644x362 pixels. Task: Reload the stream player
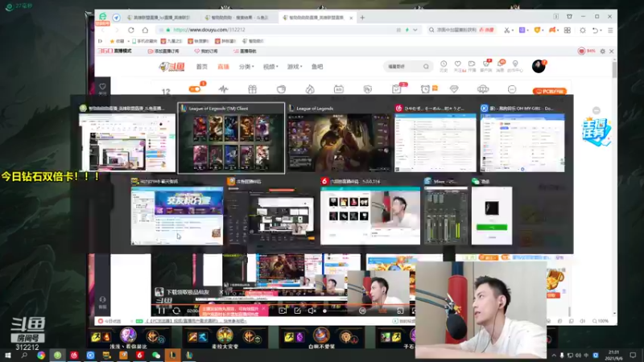(176, 311)
